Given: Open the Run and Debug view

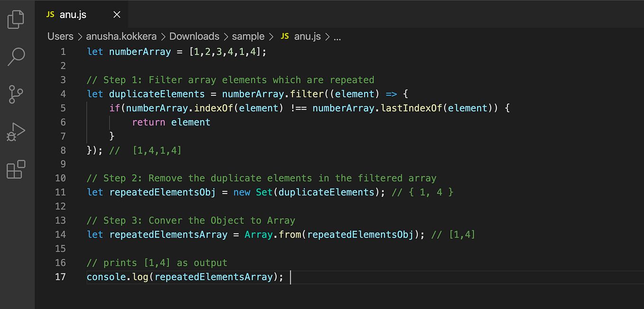Looking at the screenshot, I should pyautogui.click(x=17, y=132).
